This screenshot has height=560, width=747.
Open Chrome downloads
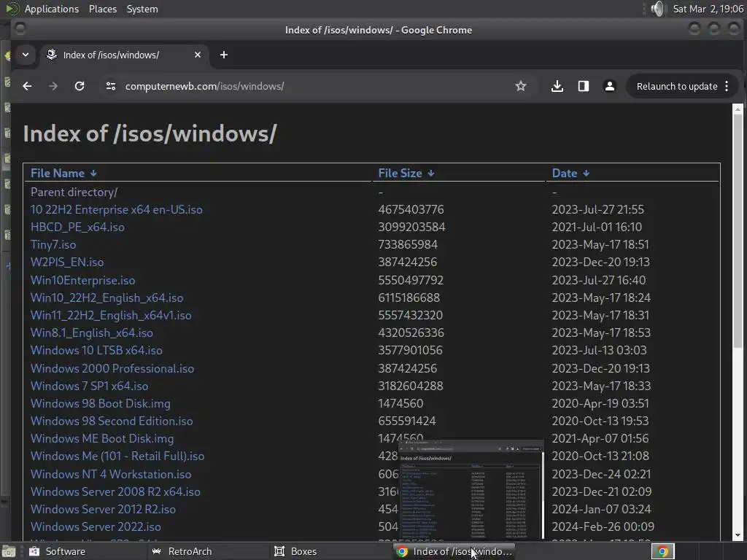coord(557,86)
